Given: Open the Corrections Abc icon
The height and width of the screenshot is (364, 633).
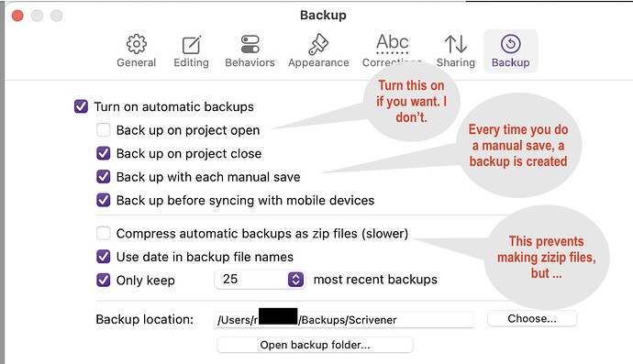Looking at the screenshot, I should coord(392,44).
